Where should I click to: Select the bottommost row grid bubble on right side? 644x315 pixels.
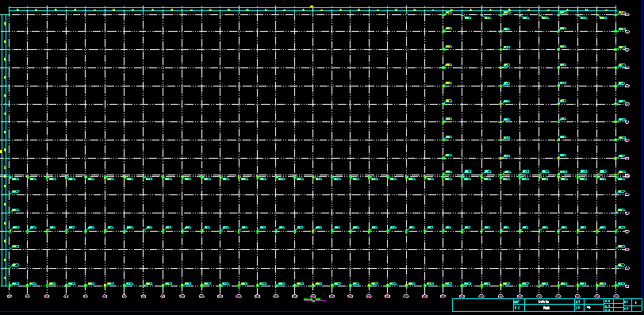pyautogui.click(x=627, y=286)
